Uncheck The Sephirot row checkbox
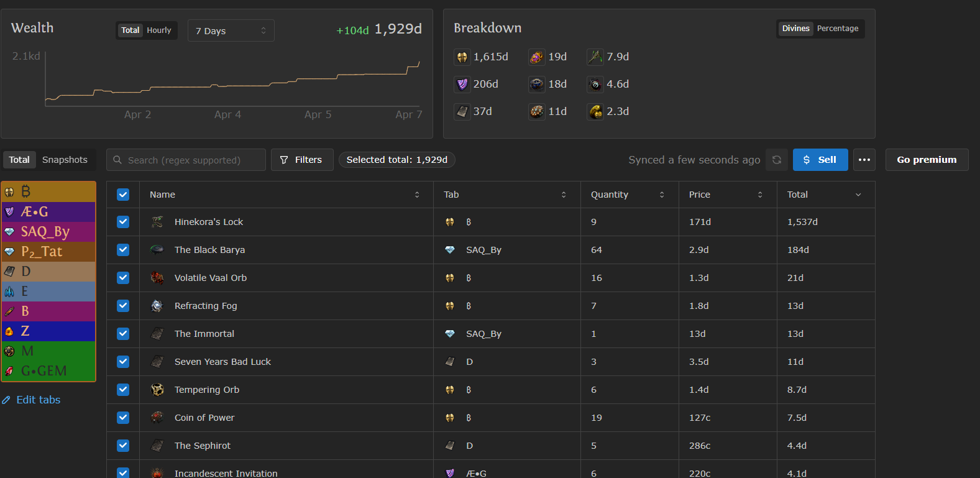This screenshot has width=980, height=478. (123, 446)
